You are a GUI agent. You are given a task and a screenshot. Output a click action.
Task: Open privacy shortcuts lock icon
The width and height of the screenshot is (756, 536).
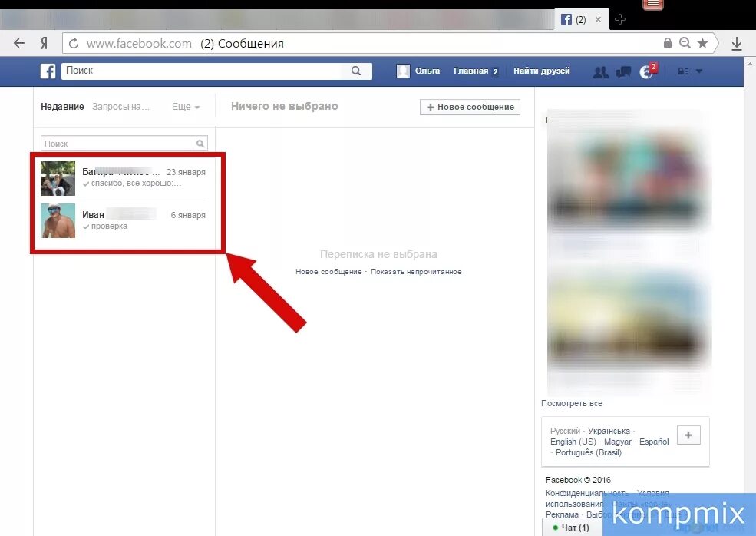pos(682,71)
